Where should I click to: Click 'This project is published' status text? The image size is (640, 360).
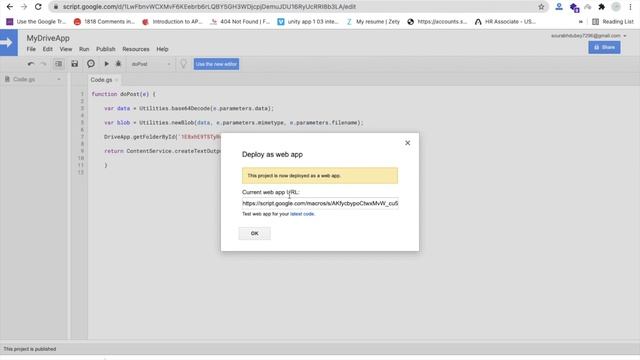tap(30, 349)
